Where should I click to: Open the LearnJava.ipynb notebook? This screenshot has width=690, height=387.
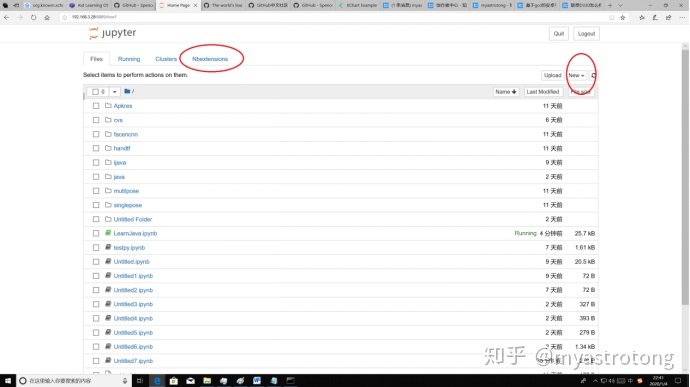coord(135,233)
